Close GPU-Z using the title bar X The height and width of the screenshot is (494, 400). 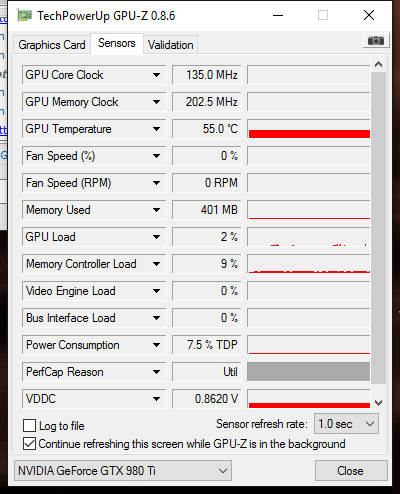(369, 15)
